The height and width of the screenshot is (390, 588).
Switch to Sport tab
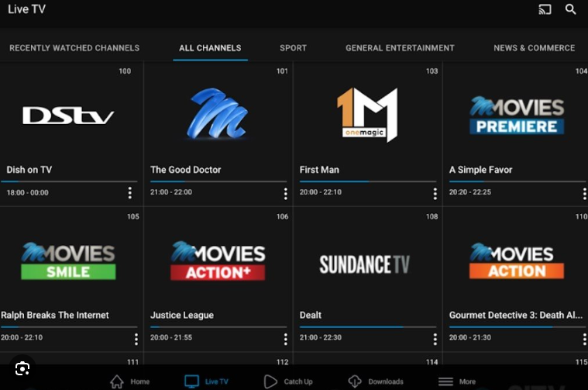click(293, 48)
